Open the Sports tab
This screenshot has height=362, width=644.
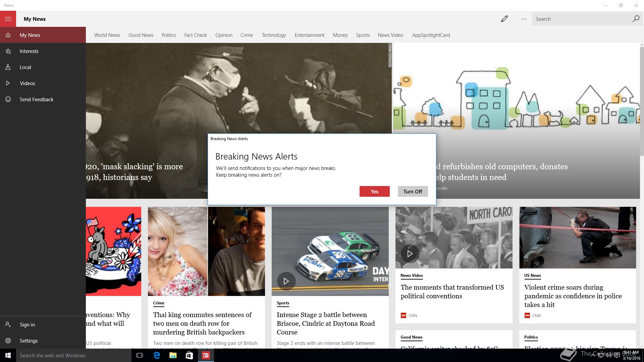363,35
